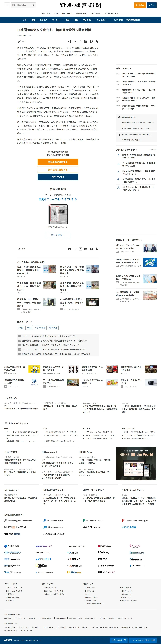Click the ログイン button in the header
Viewport: 161px width, 644px height.
coord(152,5)
